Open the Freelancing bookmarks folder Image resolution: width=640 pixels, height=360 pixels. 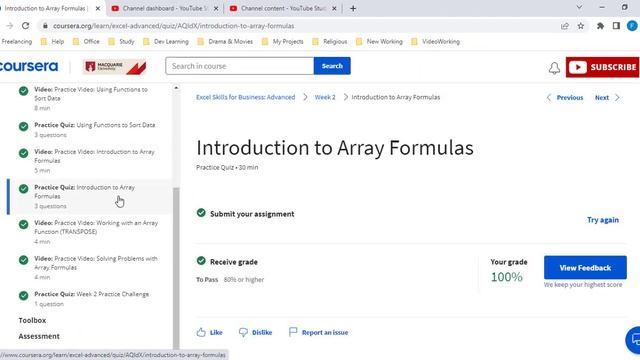(x=16, y=42)
